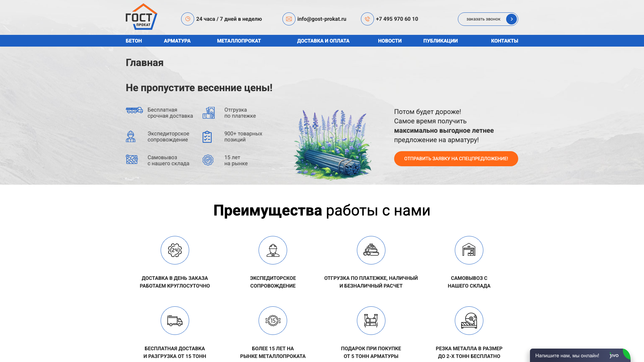Open the ПУБЛИКАЦИИ section
Image resolution: width=644 pixels, height=362 pixels.
(440, 41)
